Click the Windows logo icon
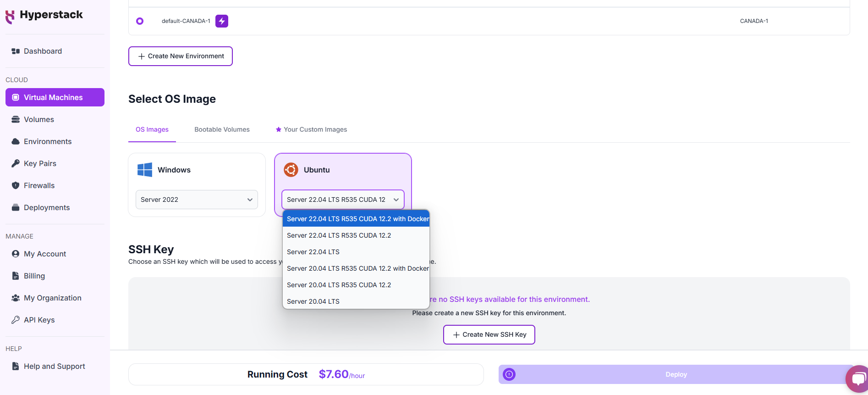 coord(145,170)
